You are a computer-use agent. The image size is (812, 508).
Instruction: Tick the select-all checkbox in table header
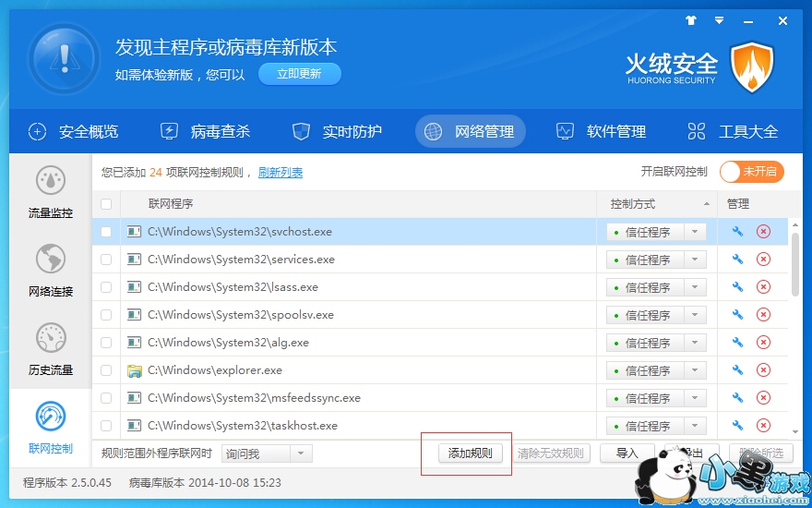(x=106, y=204)
